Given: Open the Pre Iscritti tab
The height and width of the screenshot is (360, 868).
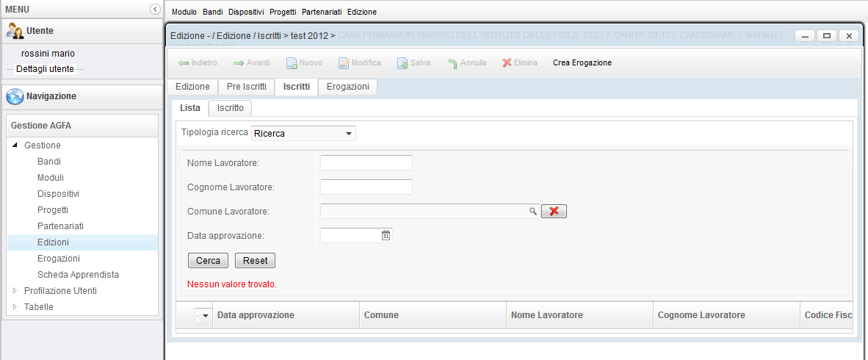Looking at the screenshot, I should pyautogui.click(x=246, y=87).
